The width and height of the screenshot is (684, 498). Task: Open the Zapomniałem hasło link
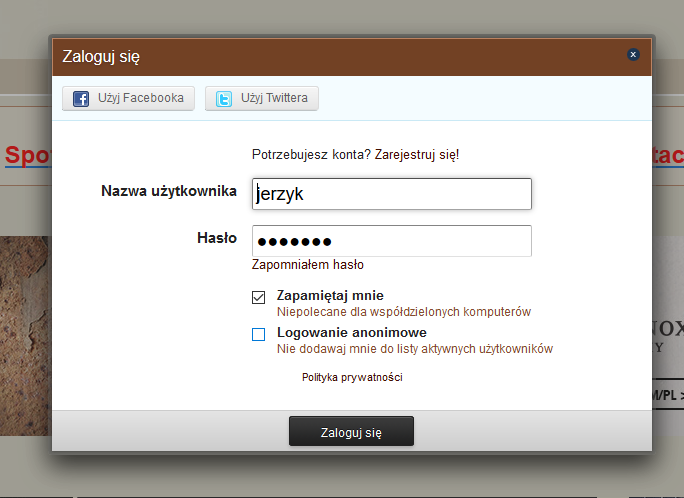(308, 265)
